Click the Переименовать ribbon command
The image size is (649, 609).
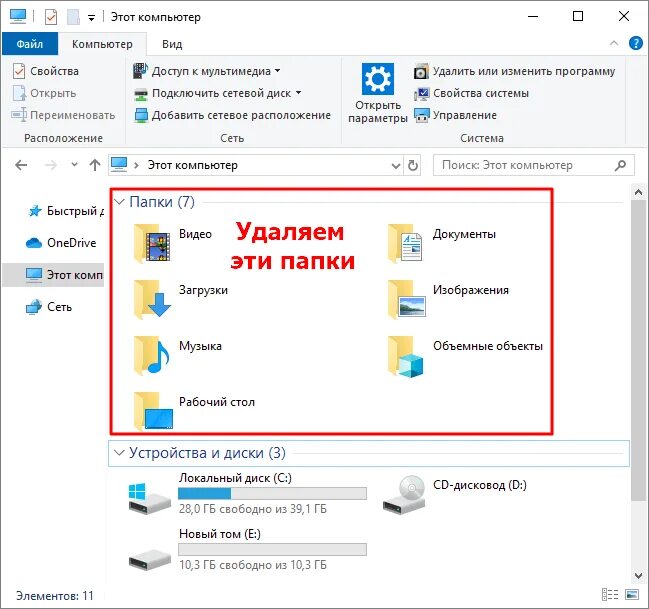(x=63, y=115)
